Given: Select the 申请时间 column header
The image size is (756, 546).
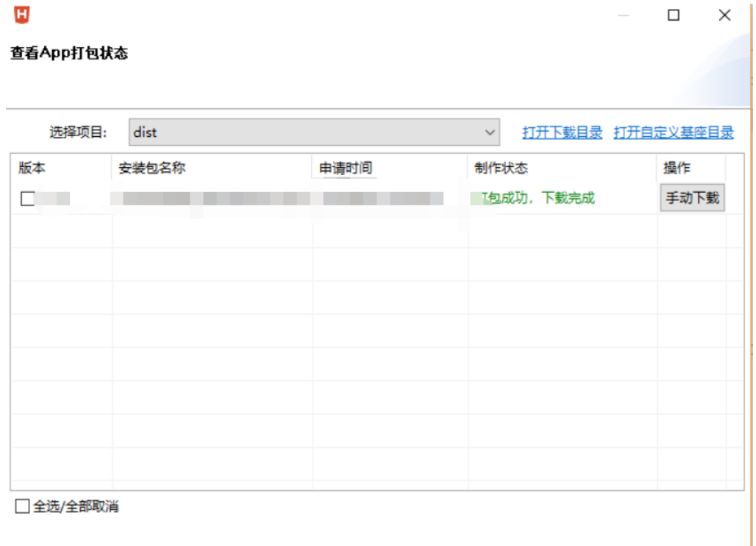Looking at the screenshot, I should [346, 168].
